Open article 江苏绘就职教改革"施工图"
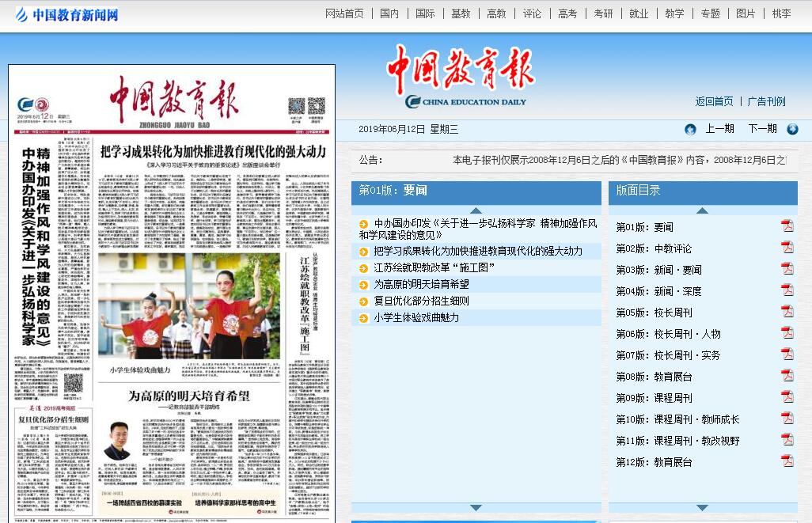This screenshot has width=812, height=523. click(434, 267)
